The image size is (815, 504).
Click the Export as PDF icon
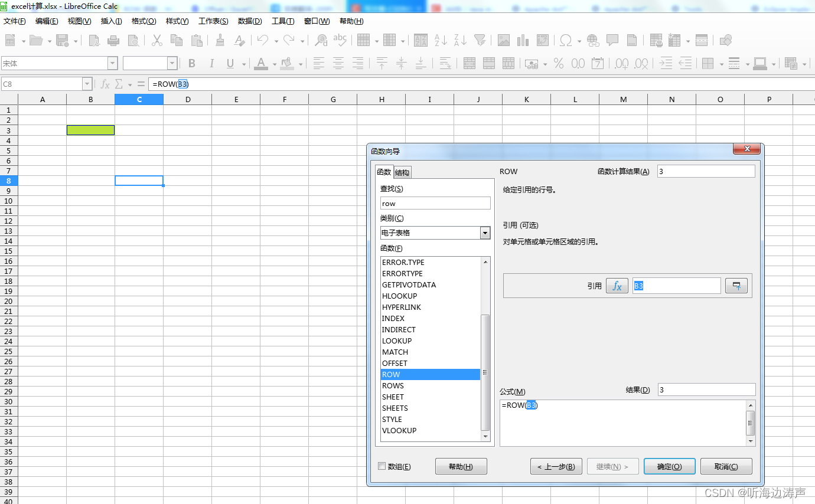pyautogui.click(x=94, y=40)
